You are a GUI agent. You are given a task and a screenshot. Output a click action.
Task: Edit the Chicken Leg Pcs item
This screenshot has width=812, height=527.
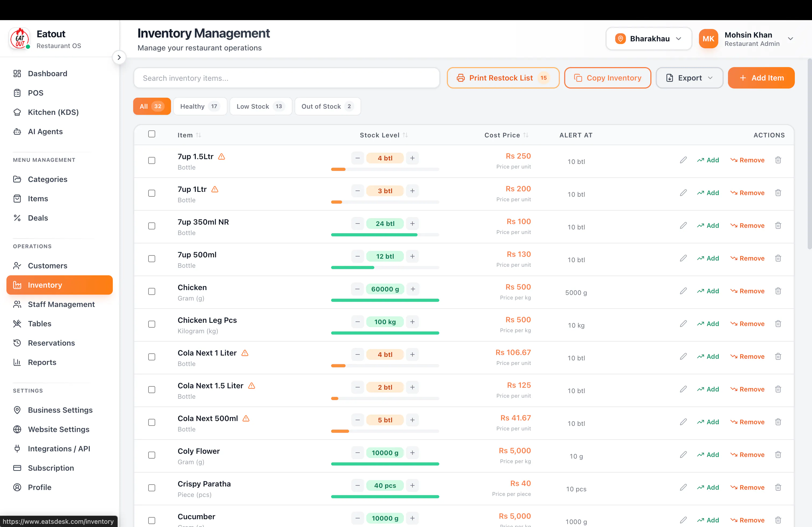pos(683,324)
